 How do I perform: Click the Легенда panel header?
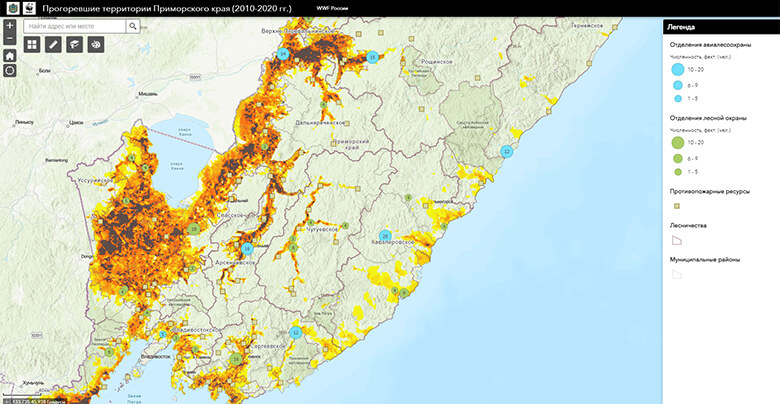pos(720,27)
